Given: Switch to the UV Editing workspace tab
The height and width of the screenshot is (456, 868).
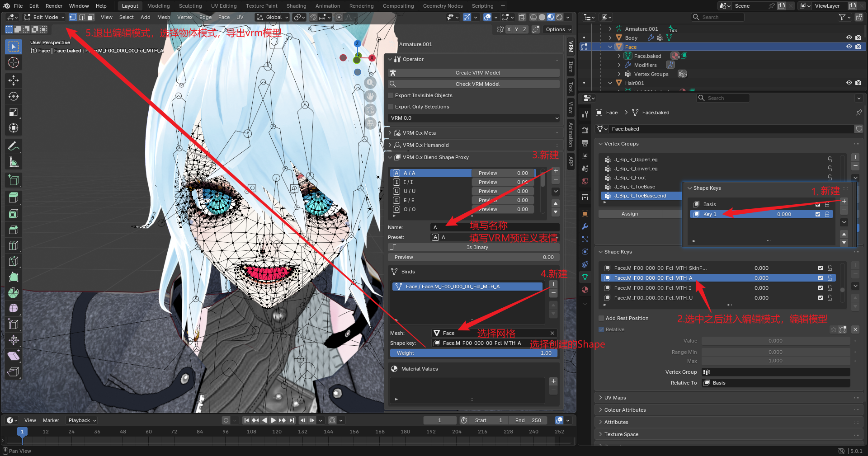Looking at the screenshot, I should tap(224, 6).
